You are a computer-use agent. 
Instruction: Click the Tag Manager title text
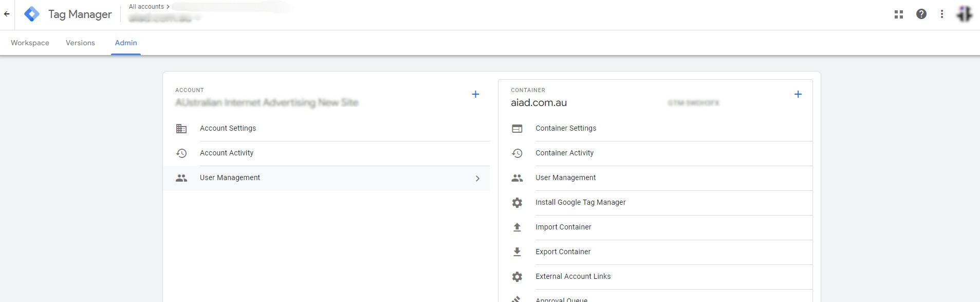coord(80,14)
